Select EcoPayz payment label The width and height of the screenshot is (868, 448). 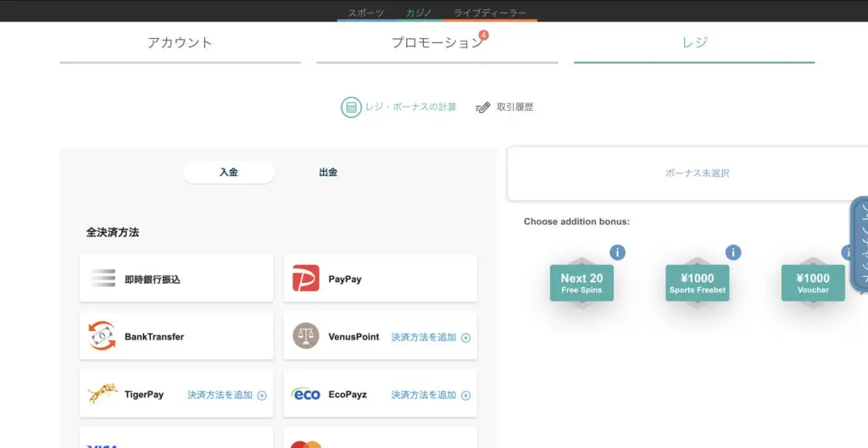click(348, 395)
